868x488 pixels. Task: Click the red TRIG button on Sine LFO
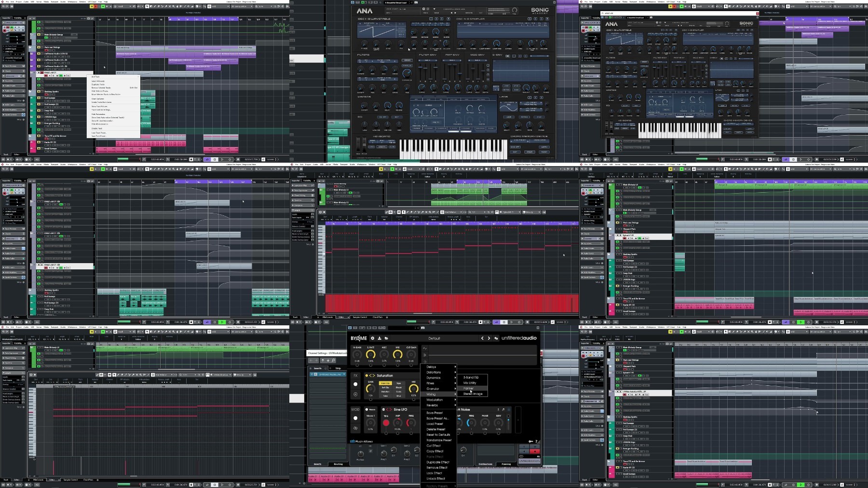tap(386, 423)
